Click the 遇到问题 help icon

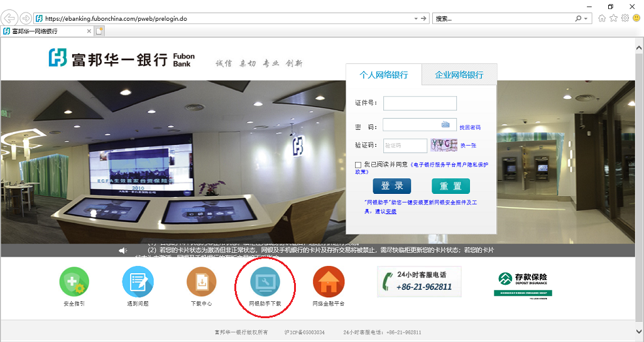click(138, 282)
